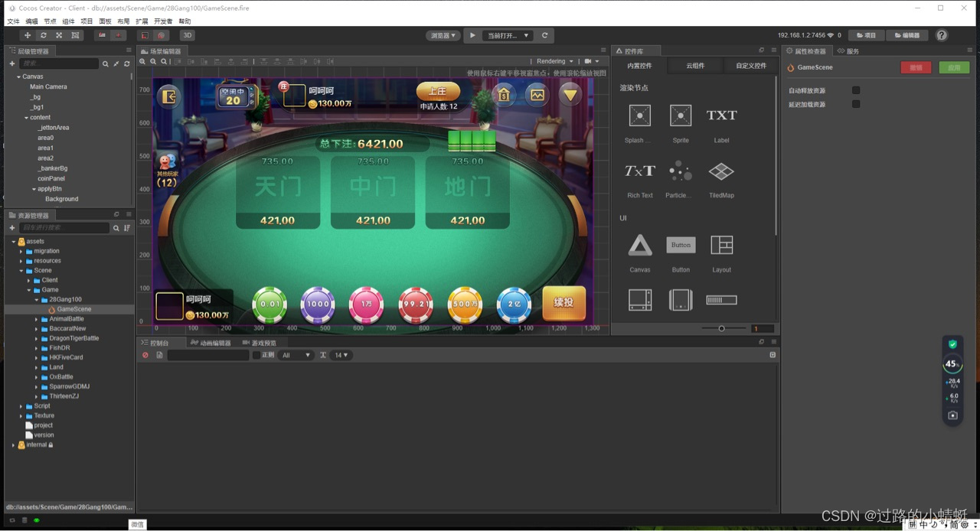Open the Rendering dropdown in scene editor
The image size is (980, 531).
tap(554, 61)
